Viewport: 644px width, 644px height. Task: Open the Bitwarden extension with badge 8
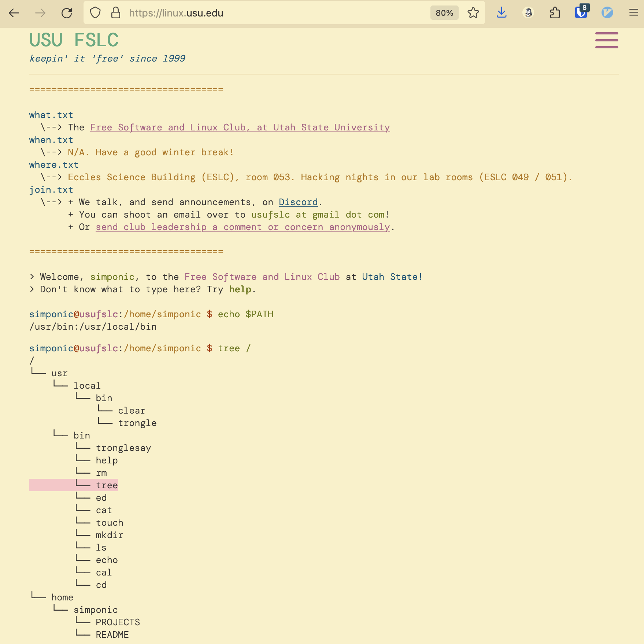click(581, 12)
